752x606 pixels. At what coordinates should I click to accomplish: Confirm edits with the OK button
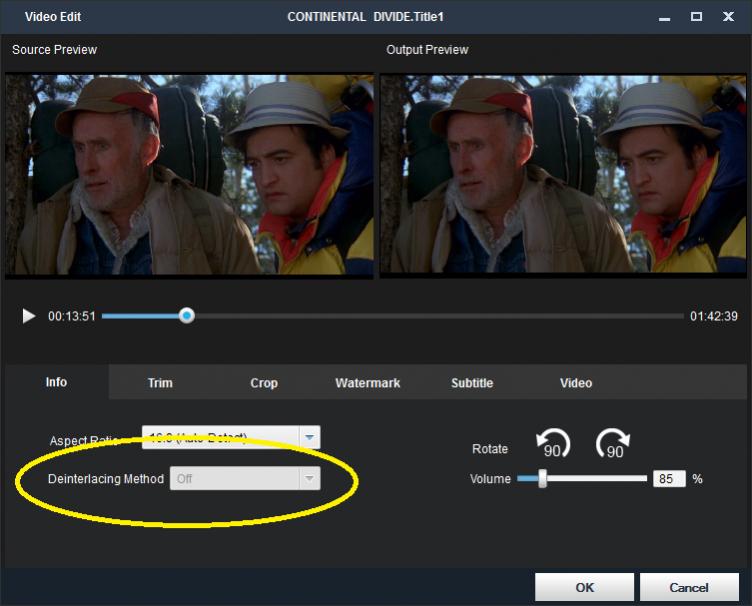pyautogui.click(x=584, y=587)
